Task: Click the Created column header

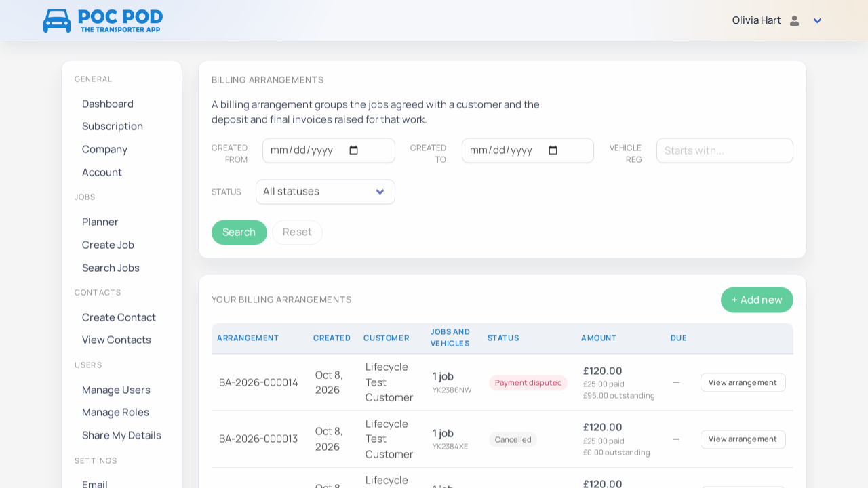Action: coord(332,338)
